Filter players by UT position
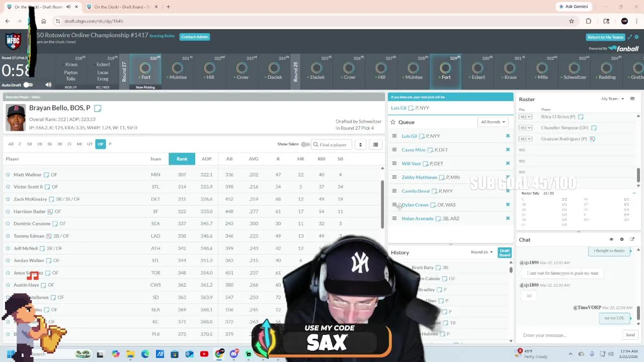The width and height of the screenshot is (644, 362). [90, 144]
